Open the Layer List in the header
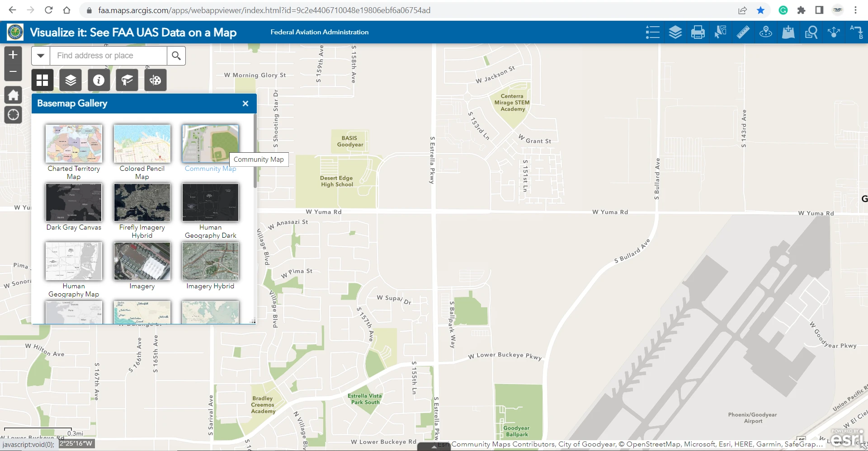Viewport: 868px width, 451px height. (675, 32)
